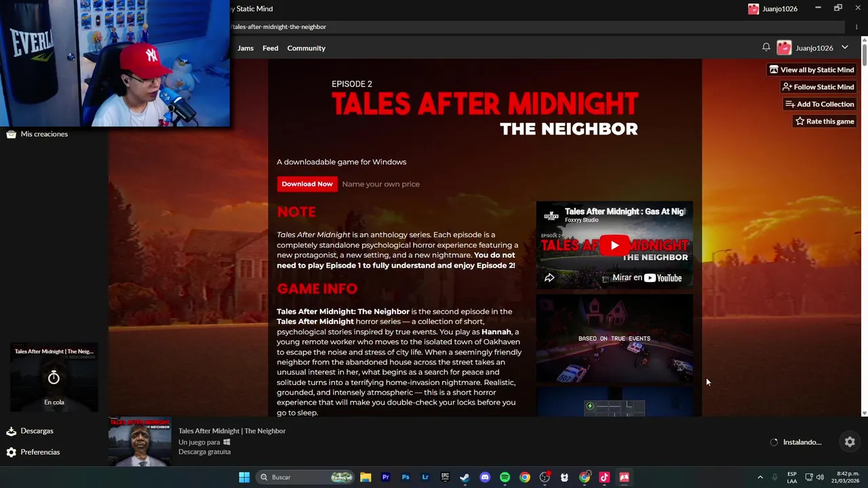Open the Juanjo1026 account dropdown arrow
868x488 pixels.
pyautogui.click(x=845, y=47)
